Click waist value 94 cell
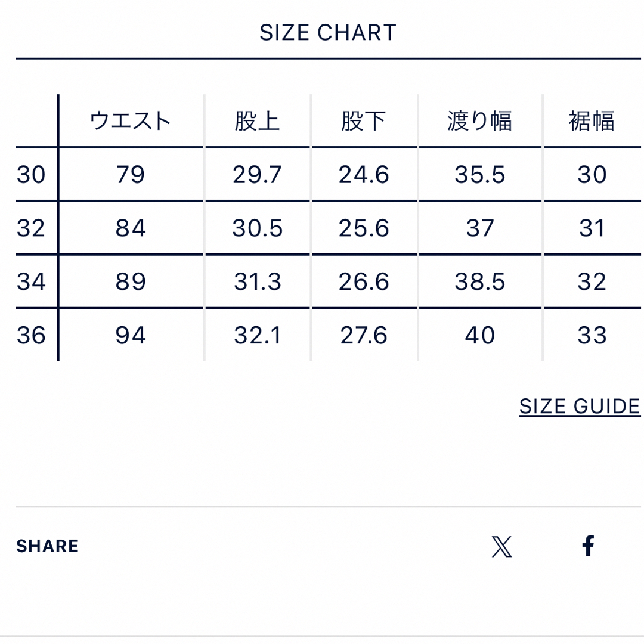This screenshot has width=644, height=644. coord(130,335)
